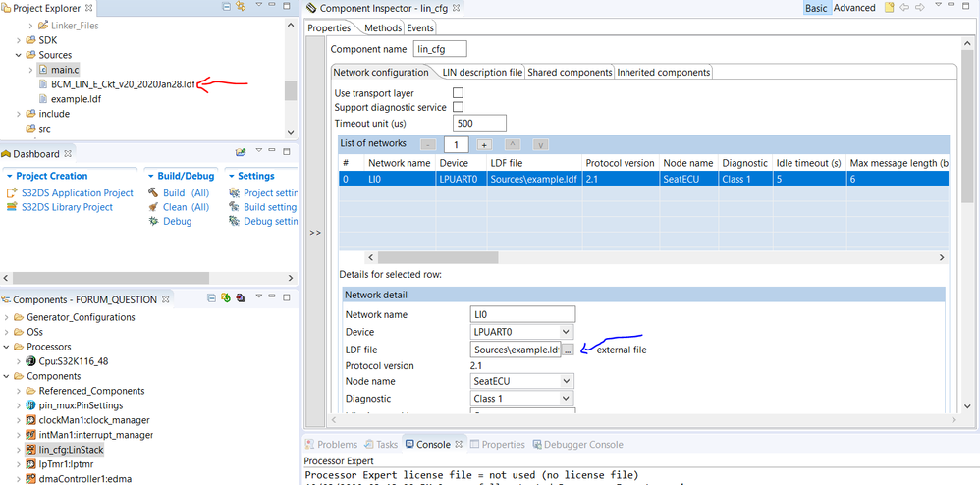Select example.ldf in Project Explorer
Screen dimensions: 980x485
[x=76, y=99]
